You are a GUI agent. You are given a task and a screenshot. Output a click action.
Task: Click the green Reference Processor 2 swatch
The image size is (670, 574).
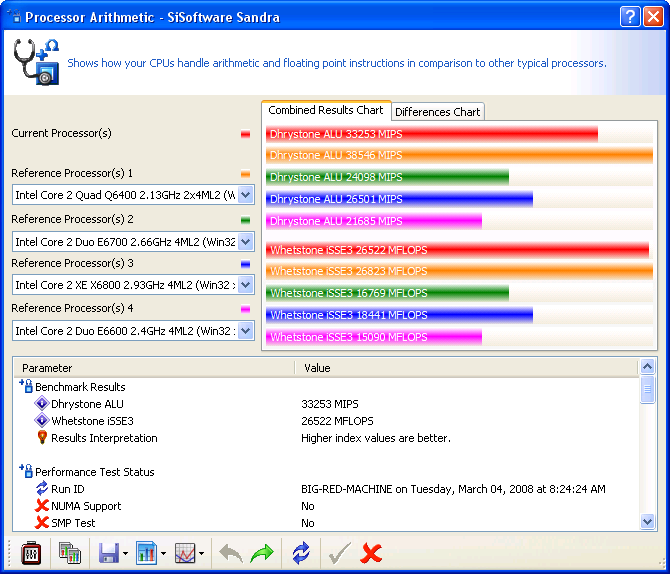coord(245,220)
